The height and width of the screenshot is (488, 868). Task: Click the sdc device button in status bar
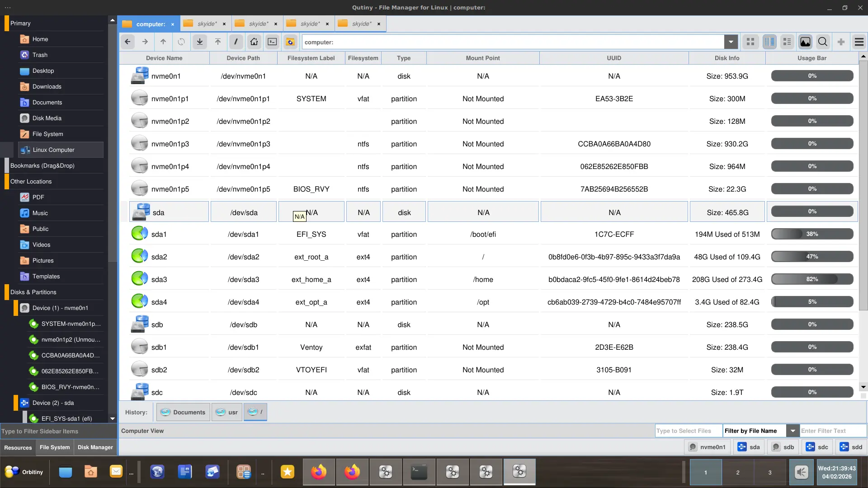coord(817,447)
